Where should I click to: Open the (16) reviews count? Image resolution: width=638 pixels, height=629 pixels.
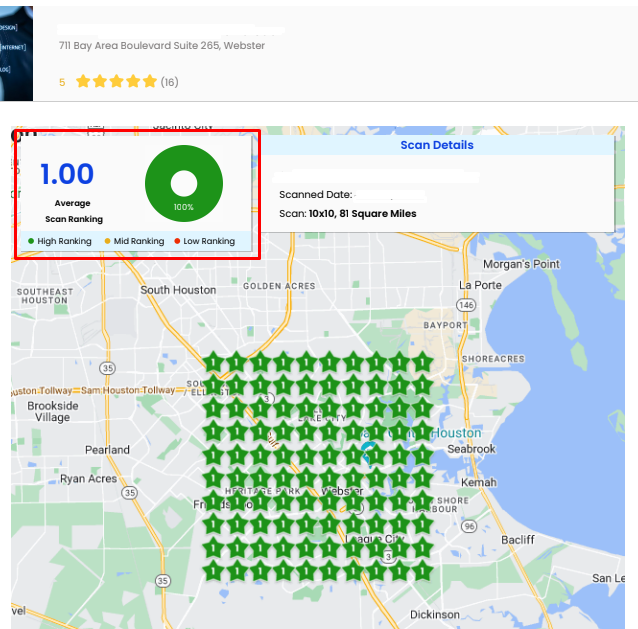(169, 82)
